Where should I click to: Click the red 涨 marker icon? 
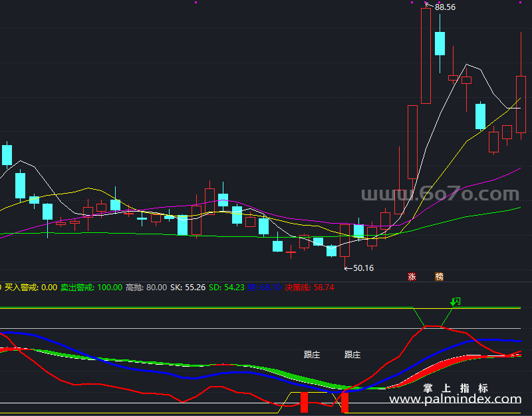[412, 277]
